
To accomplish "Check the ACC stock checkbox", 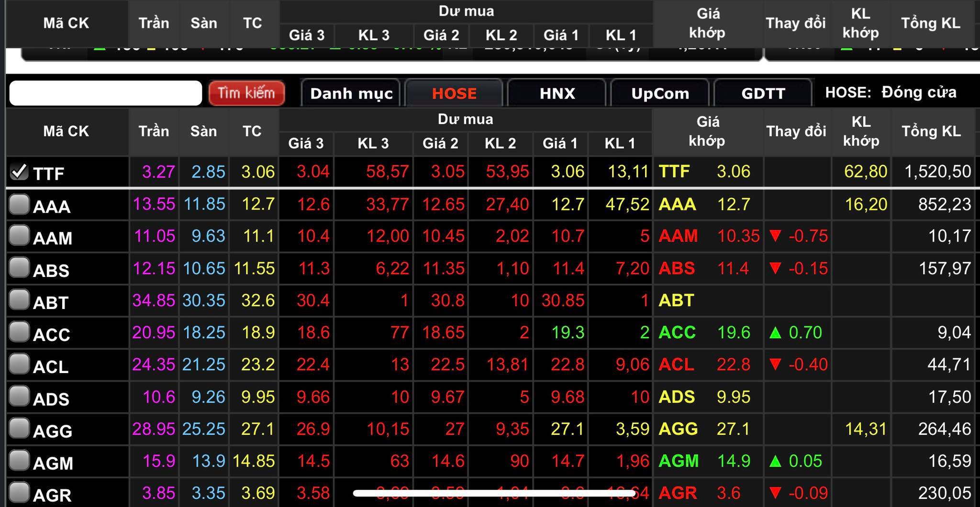I will click(19, 332).
